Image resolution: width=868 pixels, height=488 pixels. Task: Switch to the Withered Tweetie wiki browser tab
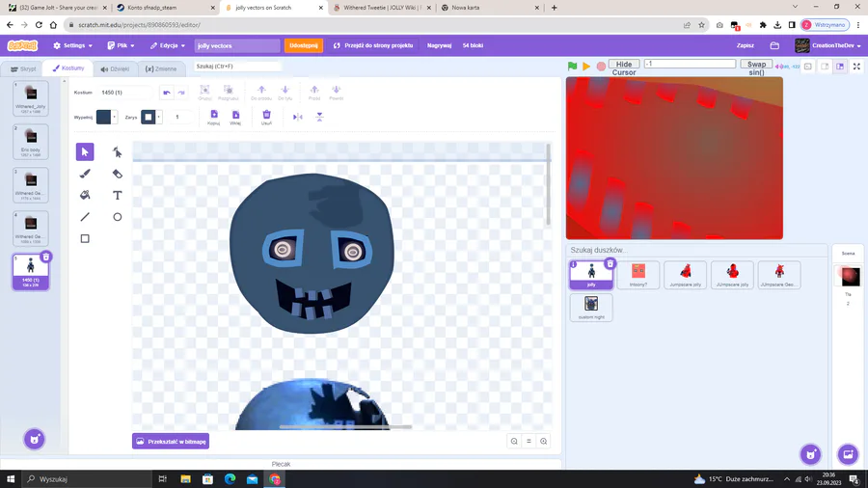[382, 8]
